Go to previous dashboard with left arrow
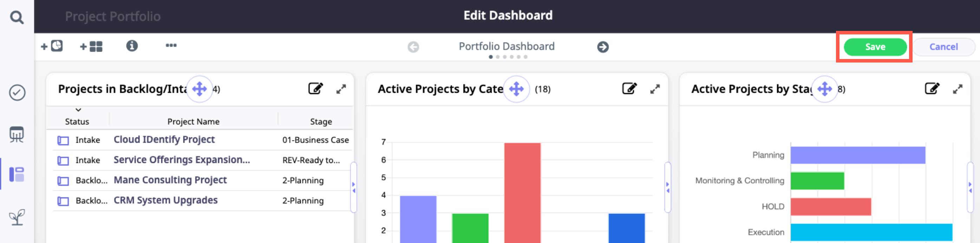 413,47
